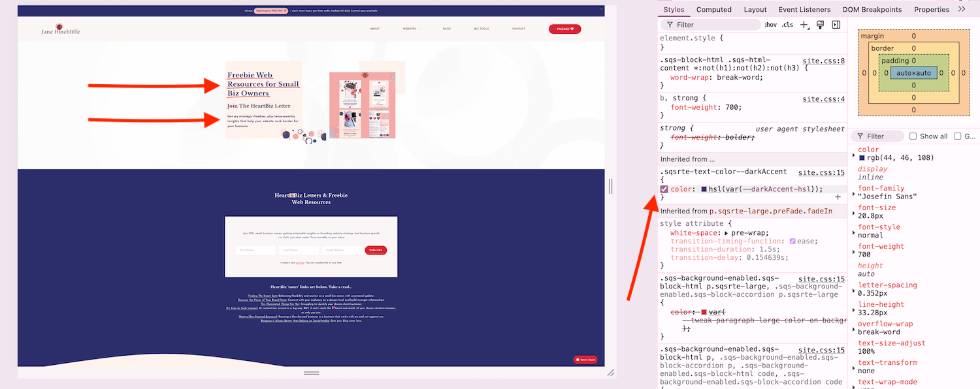Viewport: 980px width, 389px height.
Task: Toggle the :hov element state pane
Action: [771, 24]
